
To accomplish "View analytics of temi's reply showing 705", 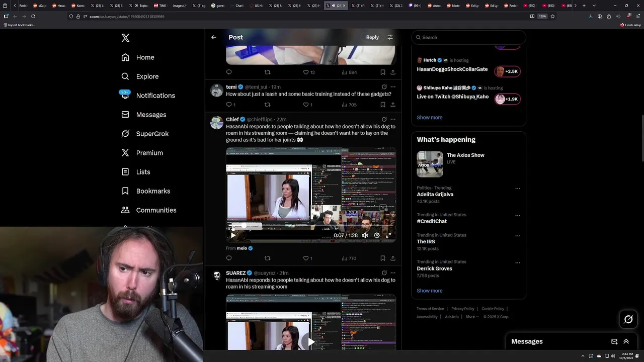I will pyautogui.click(x=349, y=105).
